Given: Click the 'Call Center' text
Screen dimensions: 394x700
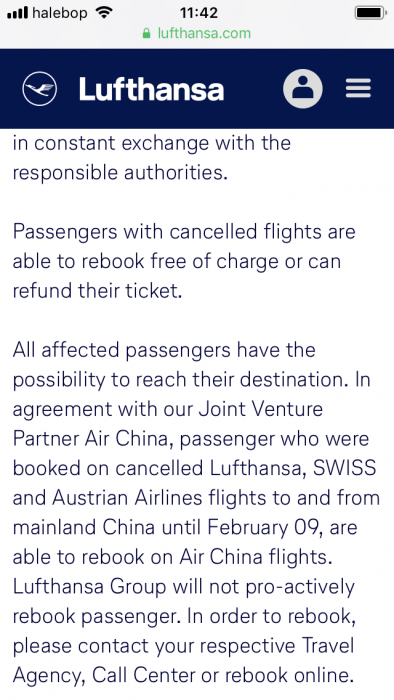Looking at the screenshot, I should point(144,675).
